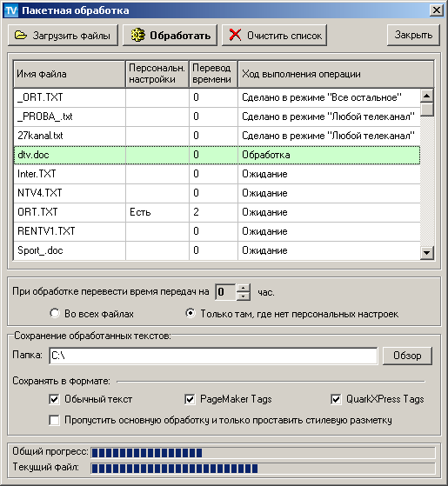The image size is (448, 486).
Task: Click the file list scroll down arrow
Action: coord(426,253)
